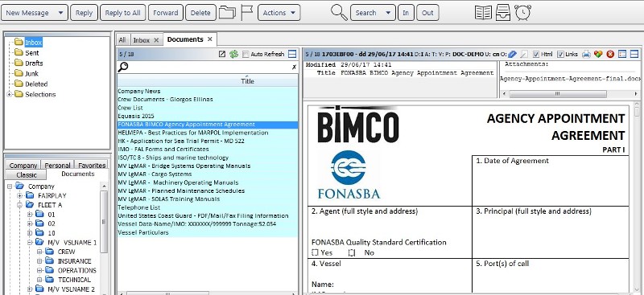Image resolution: width=644 pixels, height=295 pixels.
Task: Click the magnifier icon in list search bar
Action: click(123, 67)
